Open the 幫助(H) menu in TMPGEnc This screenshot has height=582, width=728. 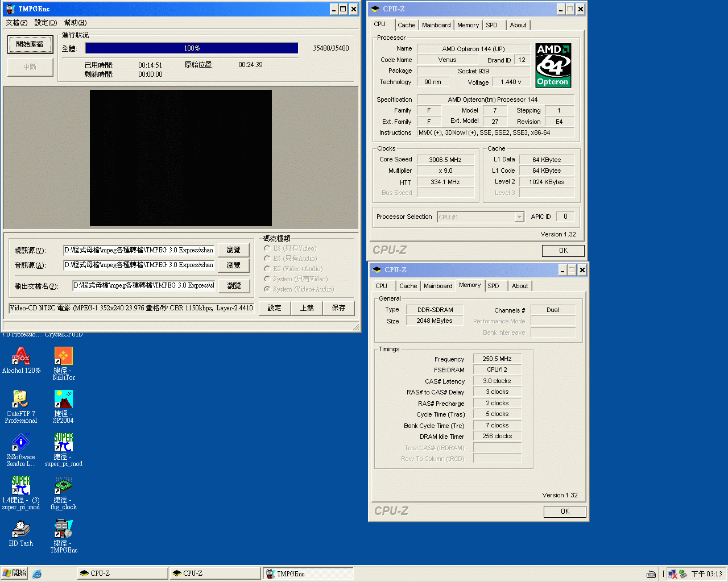tap(75, 23)
